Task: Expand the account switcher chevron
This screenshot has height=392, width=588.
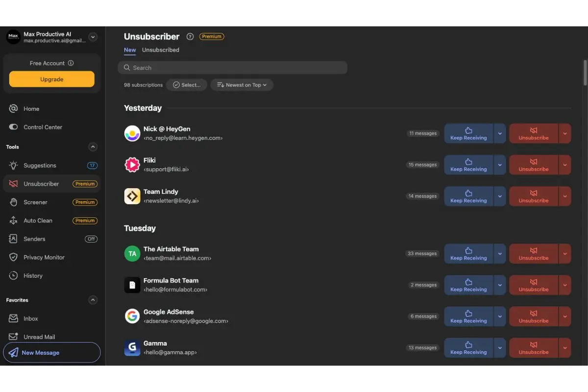Action: coord(93,37)
